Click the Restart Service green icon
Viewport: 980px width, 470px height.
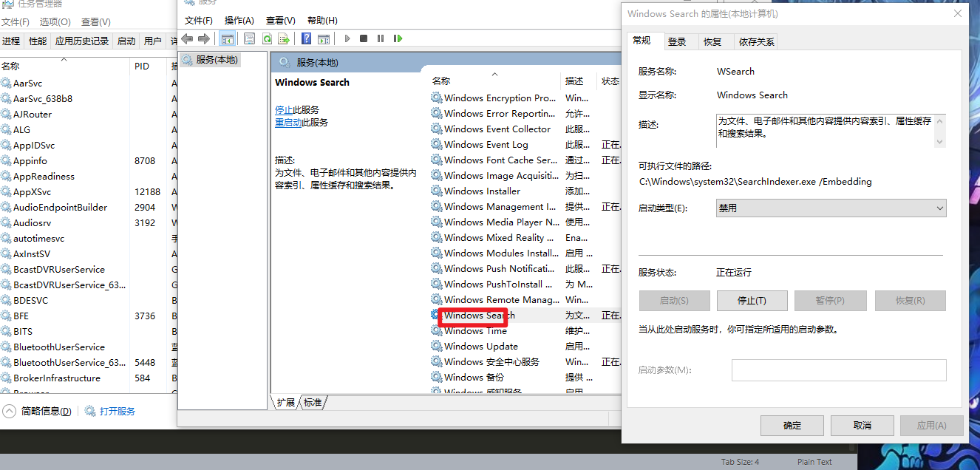398,38
